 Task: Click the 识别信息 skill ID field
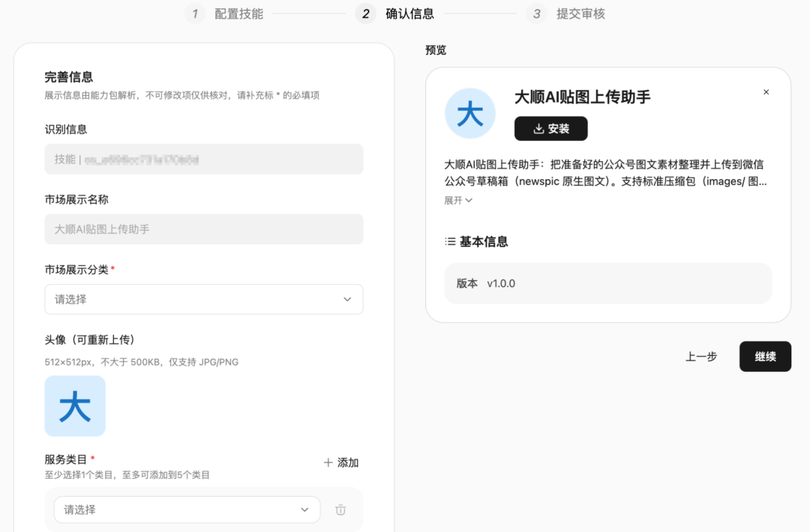click(x=203, y=159)
